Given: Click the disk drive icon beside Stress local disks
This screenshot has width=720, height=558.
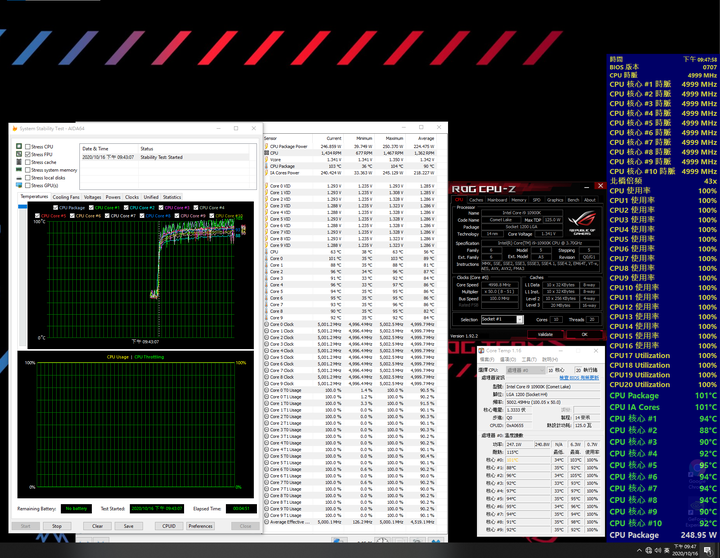Looking at the screenshot, I should pos(19,178).
